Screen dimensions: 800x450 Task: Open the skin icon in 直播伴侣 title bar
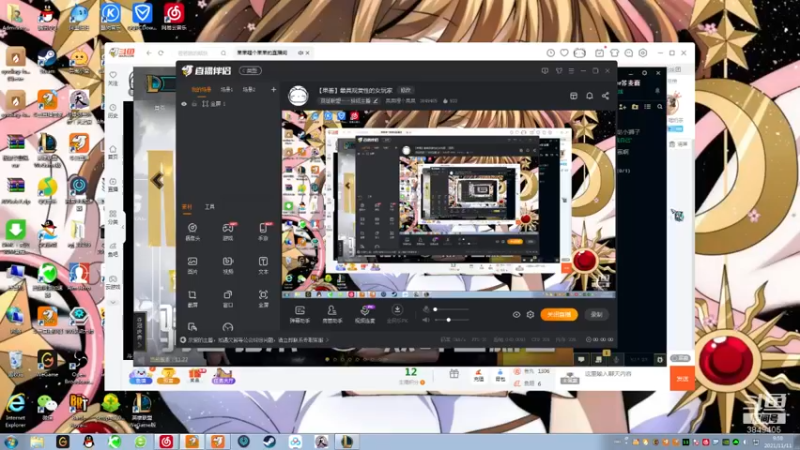click(559, 71)
